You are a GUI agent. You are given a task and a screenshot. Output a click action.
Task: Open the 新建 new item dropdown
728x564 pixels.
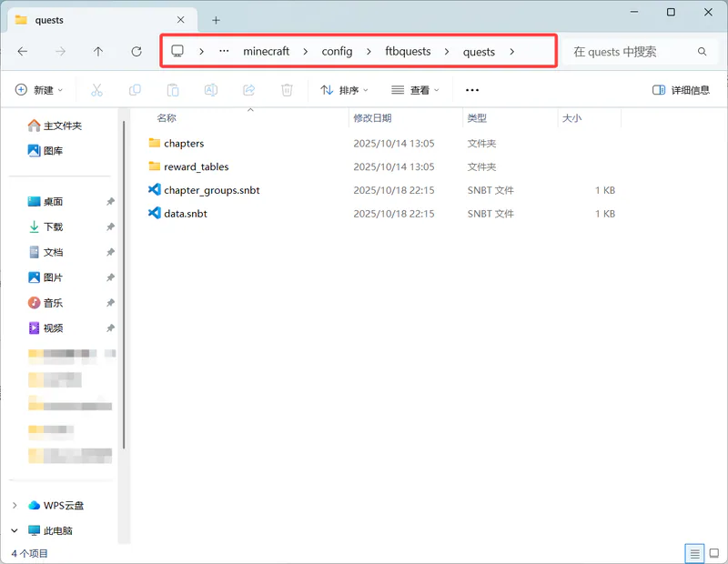pos(39,89)
